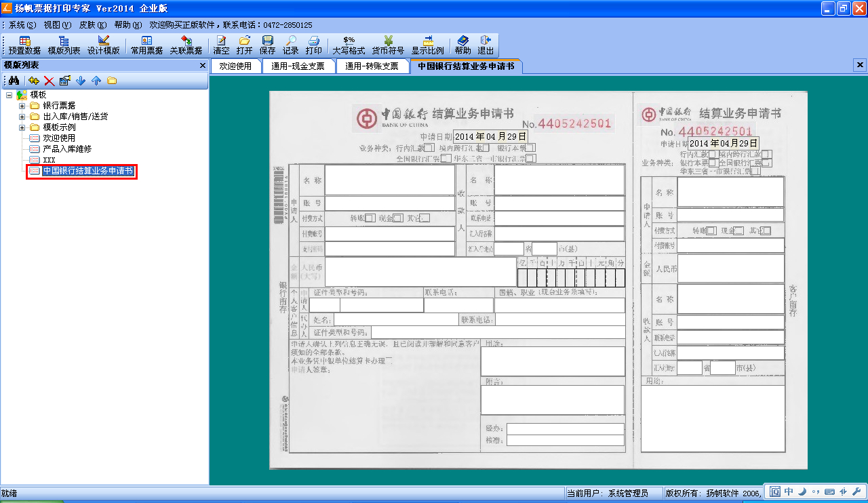Screen dimensions: 868x503
Task: Switch to the 欢迎使用 tab
Action: click(x=235, y=66)
